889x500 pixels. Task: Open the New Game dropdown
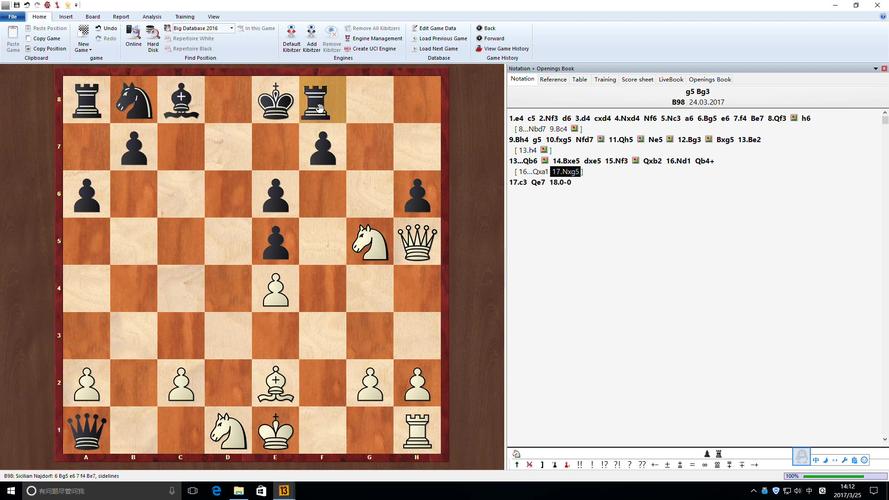[83, 38]
